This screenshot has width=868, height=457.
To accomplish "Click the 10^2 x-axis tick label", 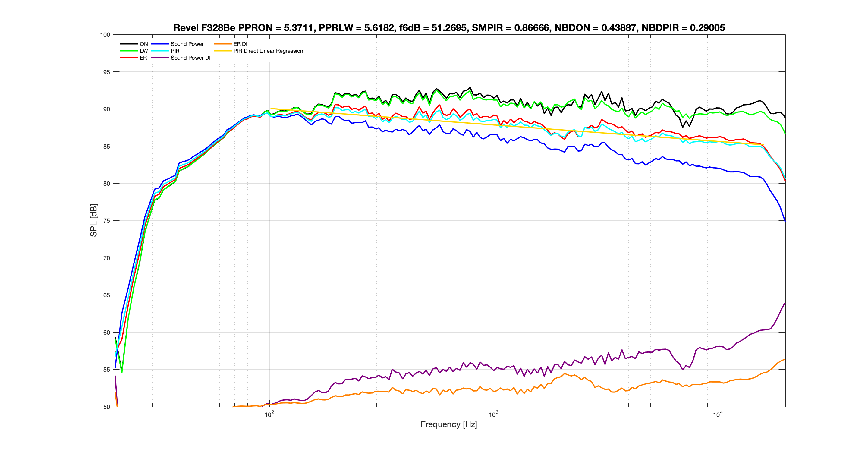I will point(269,414).
